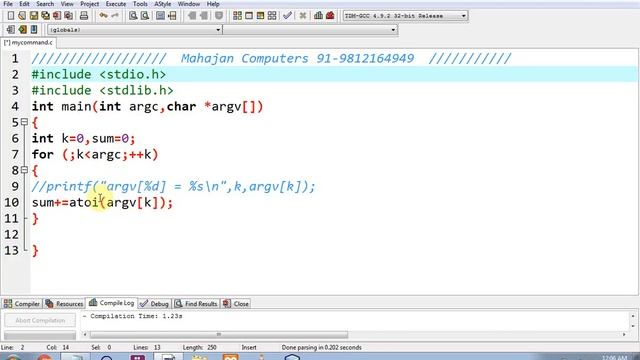The height and width of the screenshot is (360, 640).
Task: Click the compile log scroll right arrow
Action: pyautogui.click(x=624, y=335)
